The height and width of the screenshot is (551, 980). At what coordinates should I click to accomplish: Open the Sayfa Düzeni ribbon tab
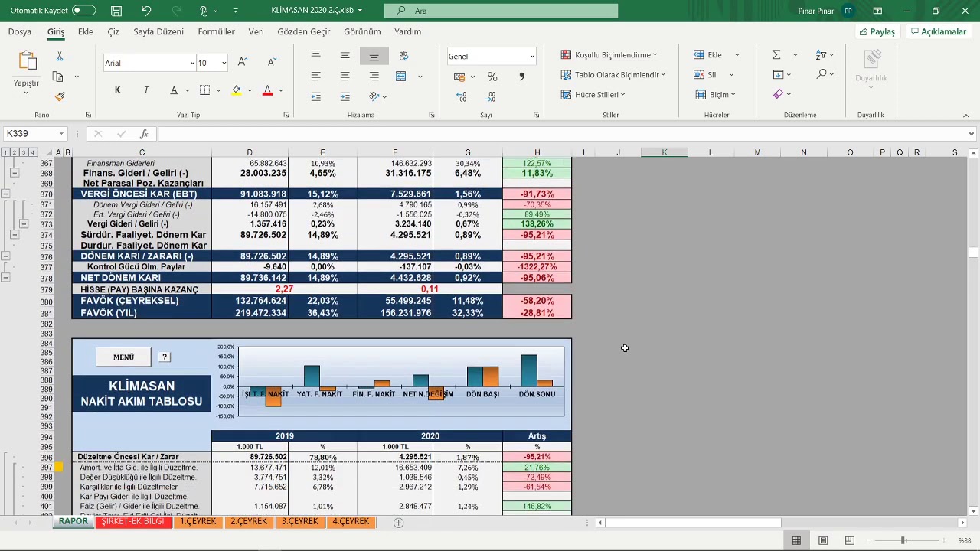click(158, 31)
